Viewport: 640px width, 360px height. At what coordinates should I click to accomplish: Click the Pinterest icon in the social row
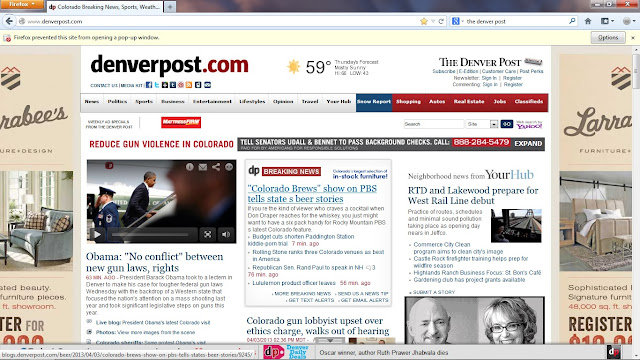coord(181,85)
